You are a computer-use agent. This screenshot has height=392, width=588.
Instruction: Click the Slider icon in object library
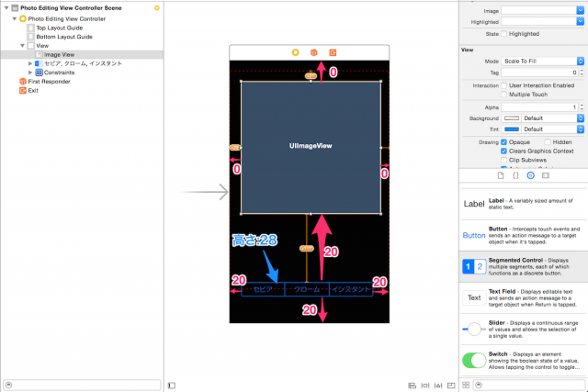tap(474, 329)
